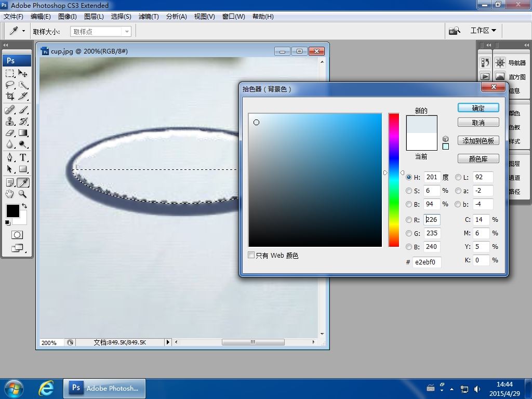532x399 pixels.
Task: Open the 编辑(E) menu
Action: pyautogui.click(x=41, y=17)
